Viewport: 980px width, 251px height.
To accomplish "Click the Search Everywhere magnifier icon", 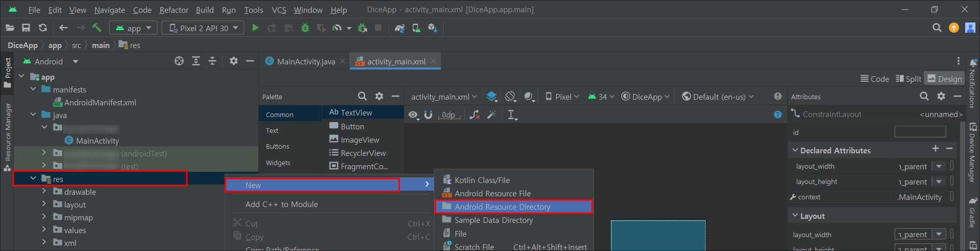I will [937, 28].
